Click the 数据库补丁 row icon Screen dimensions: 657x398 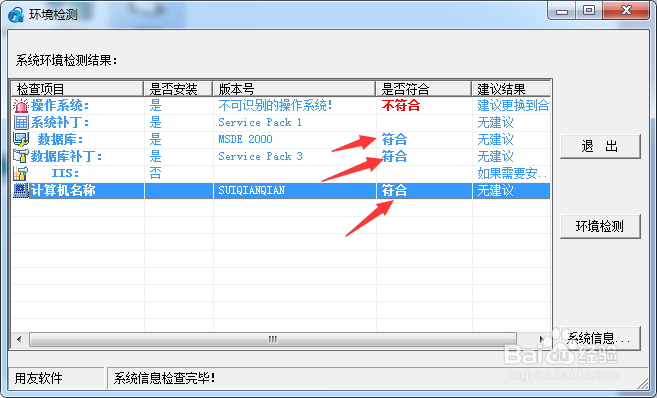21,156
